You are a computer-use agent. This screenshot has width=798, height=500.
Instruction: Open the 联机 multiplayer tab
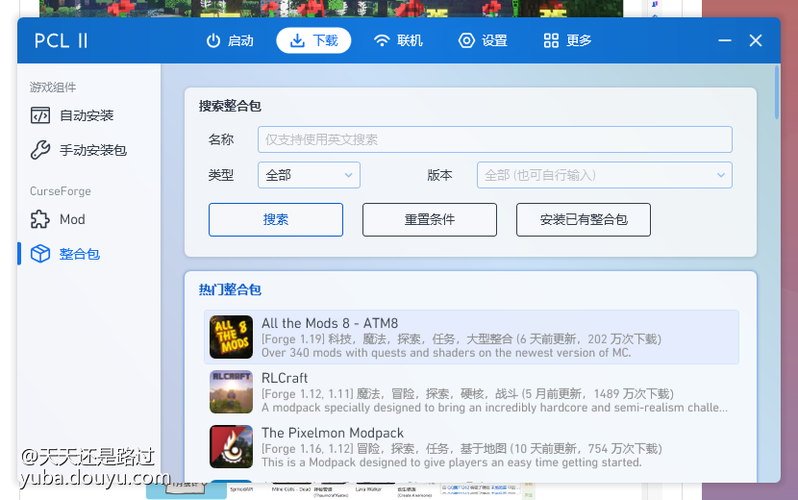(x=398, y=41)
